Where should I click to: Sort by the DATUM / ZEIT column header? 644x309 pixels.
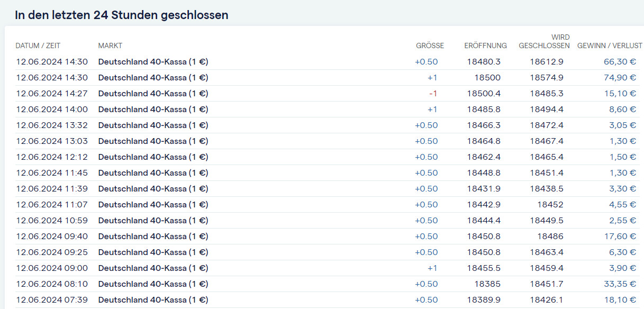[42, 46]
